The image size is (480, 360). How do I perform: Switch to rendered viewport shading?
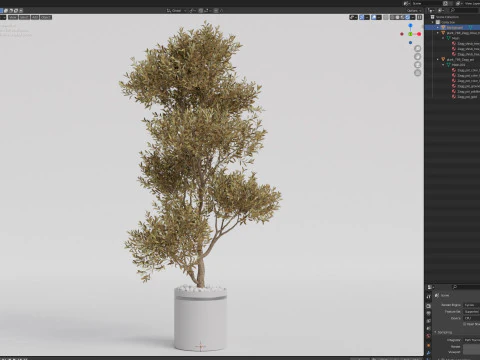pos(407,17)
